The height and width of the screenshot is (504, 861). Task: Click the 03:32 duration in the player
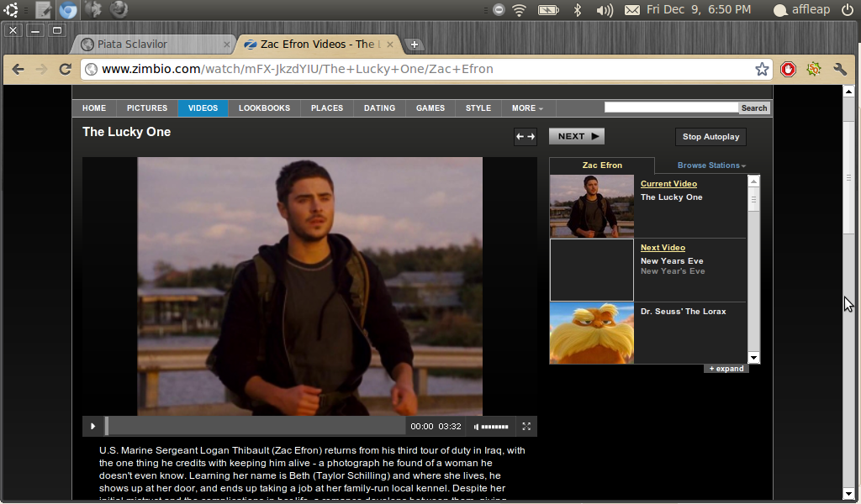[450, 427]
